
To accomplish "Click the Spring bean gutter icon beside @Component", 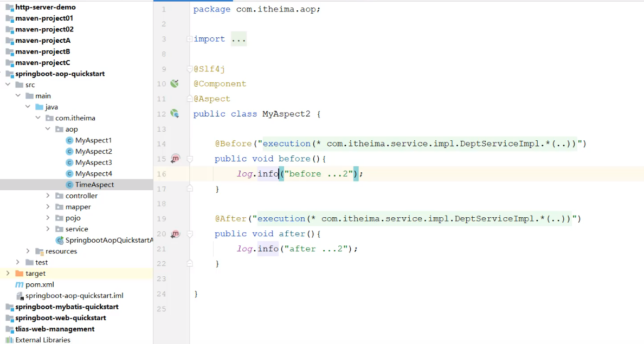I will (175, 83).
